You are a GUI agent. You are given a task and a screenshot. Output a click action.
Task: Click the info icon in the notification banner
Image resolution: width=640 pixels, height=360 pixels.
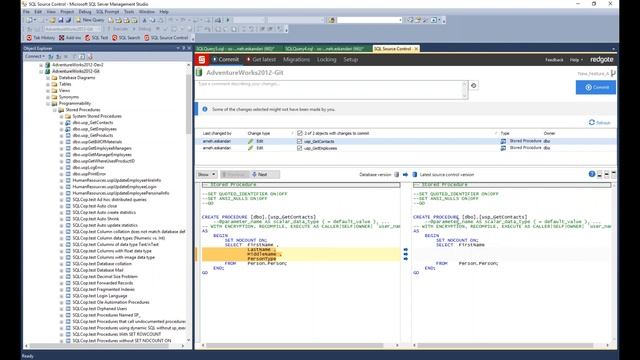pyautogui.click(x=205, y=109)
